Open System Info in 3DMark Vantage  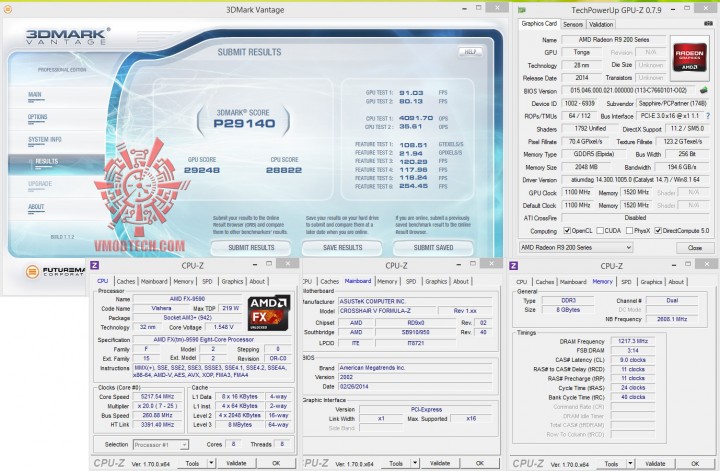click(45, 140)
